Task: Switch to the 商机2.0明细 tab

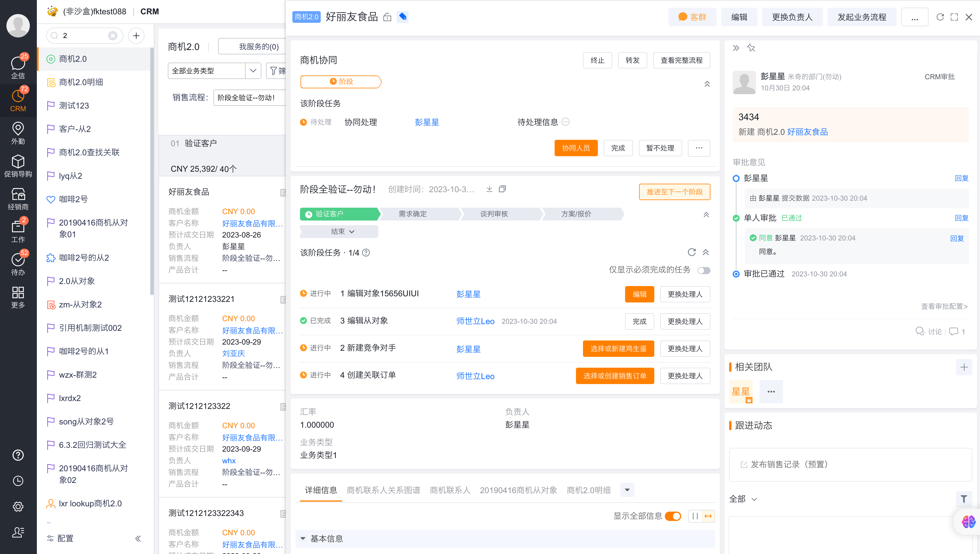Action: coord(589,490)
